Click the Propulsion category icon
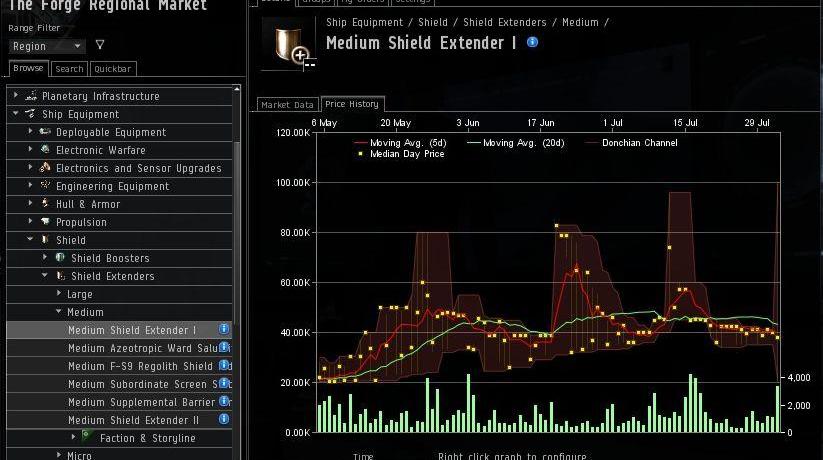The width and height of the screenshot is (823, 460). (45, 222)
